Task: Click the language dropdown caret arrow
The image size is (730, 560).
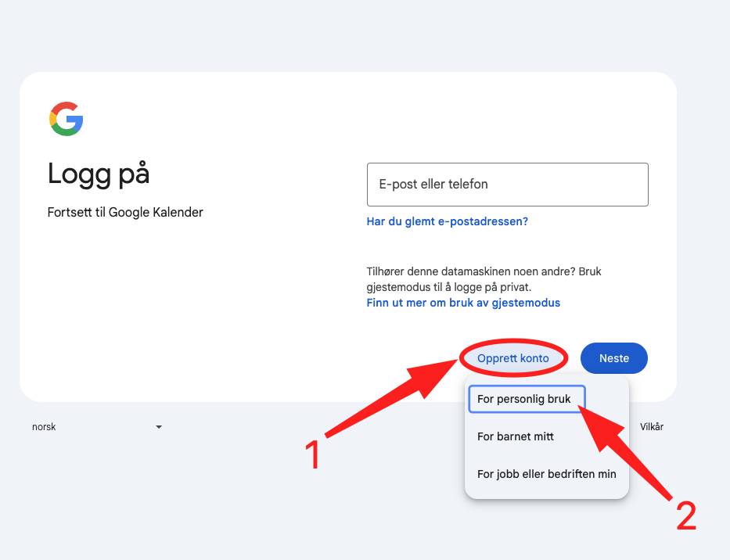Action: (x=159, y=427)
